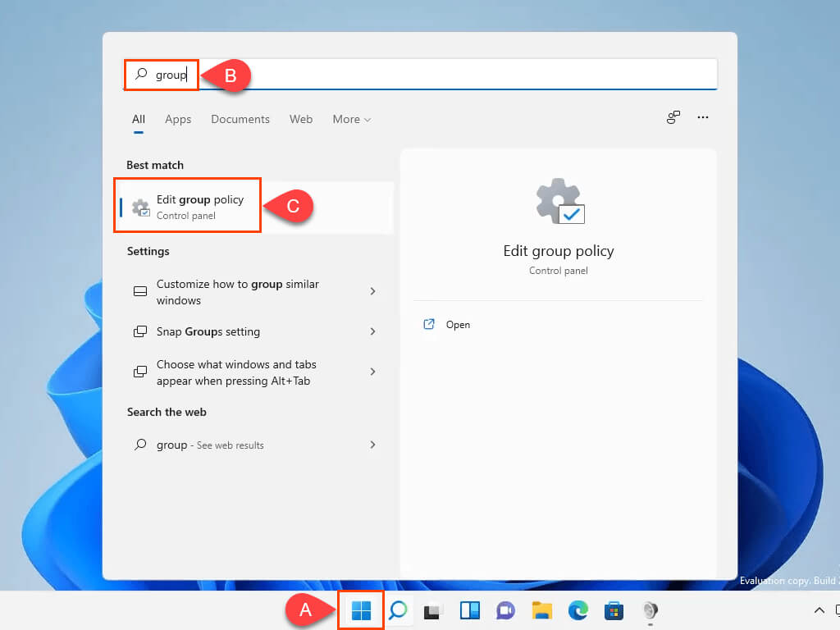Launch Microsoft Edge from the taskbar
The image size is (840, 630).
pos(577,610)
